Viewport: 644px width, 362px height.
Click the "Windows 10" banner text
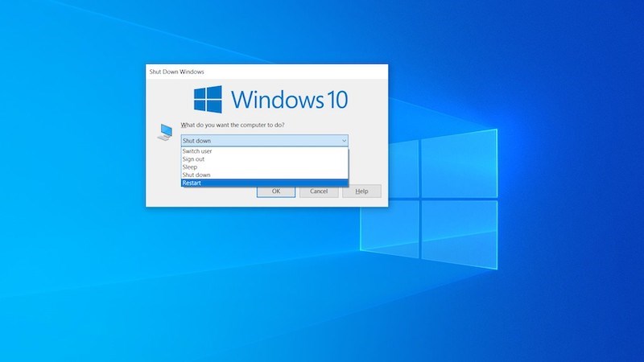point(289,100)
